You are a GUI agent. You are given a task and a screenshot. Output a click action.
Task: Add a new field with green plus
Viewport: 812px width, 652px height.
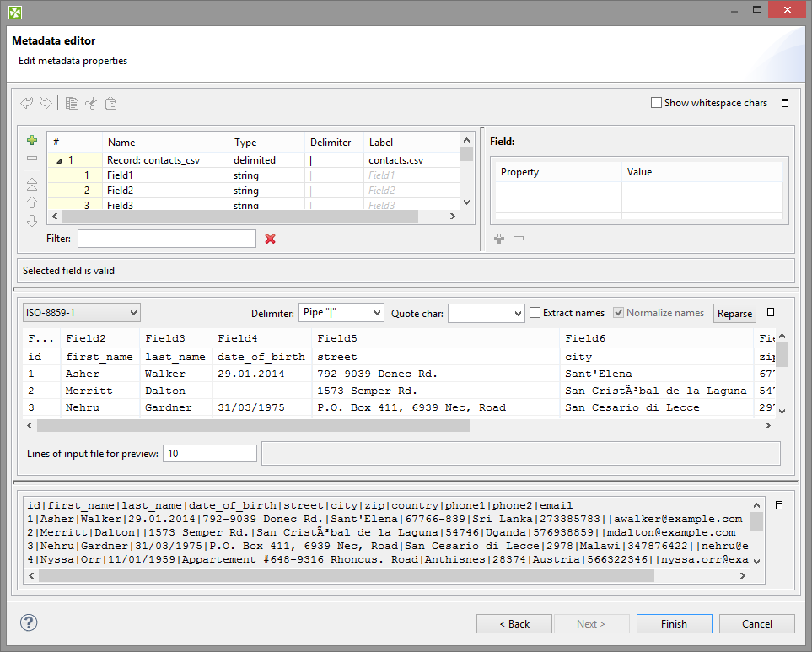[32, 140]
